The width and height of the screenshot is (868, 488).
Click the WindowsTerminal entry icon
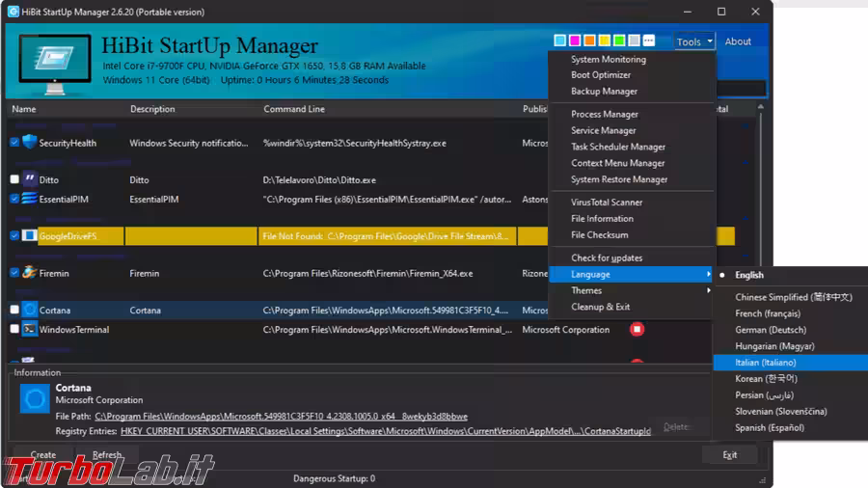click(29, 329)
